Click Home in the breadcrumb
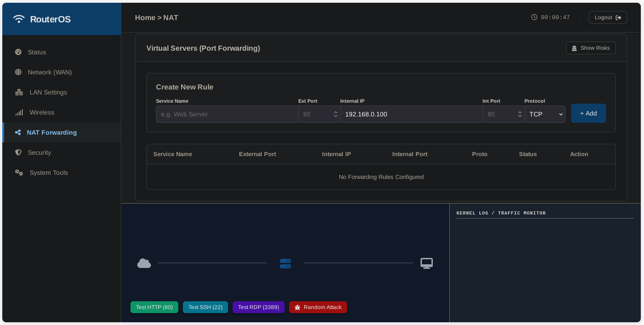This screenshot has width=644, height=325. 145,17
